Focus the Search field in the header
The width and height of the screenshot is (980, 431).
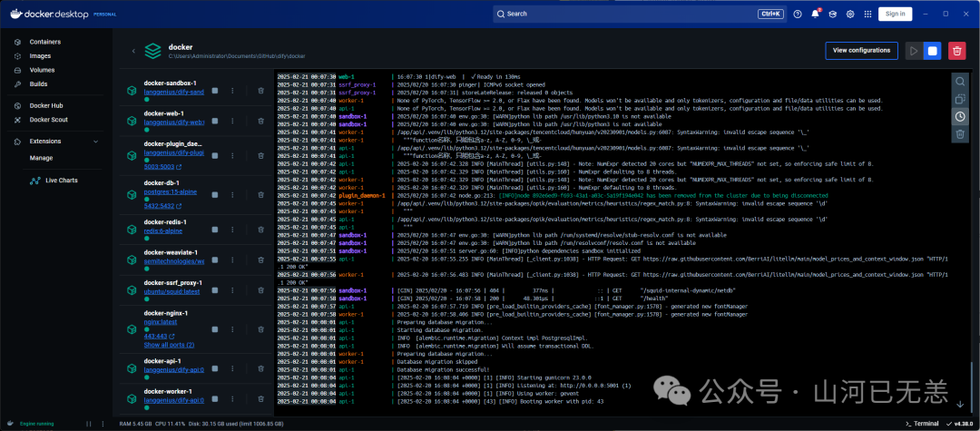pyautogui.click(x=640, y=14)
